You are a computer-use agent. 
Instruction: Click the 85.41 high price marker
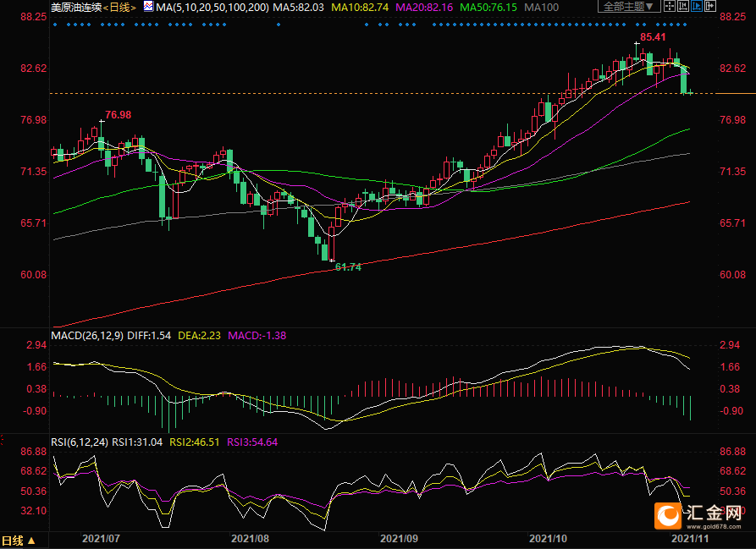click(x=653, y=37)
